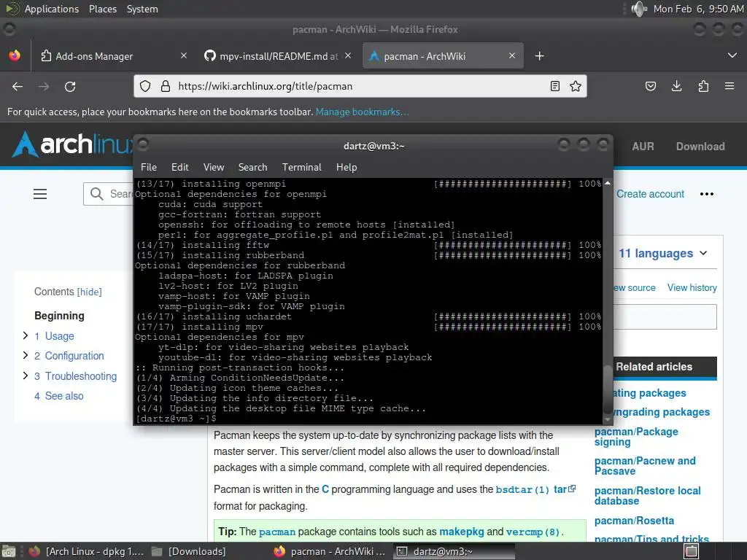747x560 pixels.
Task: Open the Terminal menu in terminal
Action: point(301,167)
